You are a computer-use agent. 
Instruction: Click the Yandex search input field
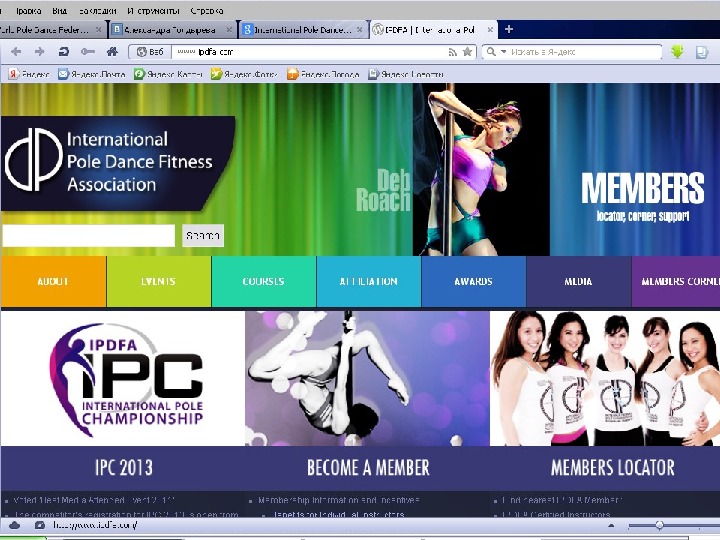pos(583,52)
